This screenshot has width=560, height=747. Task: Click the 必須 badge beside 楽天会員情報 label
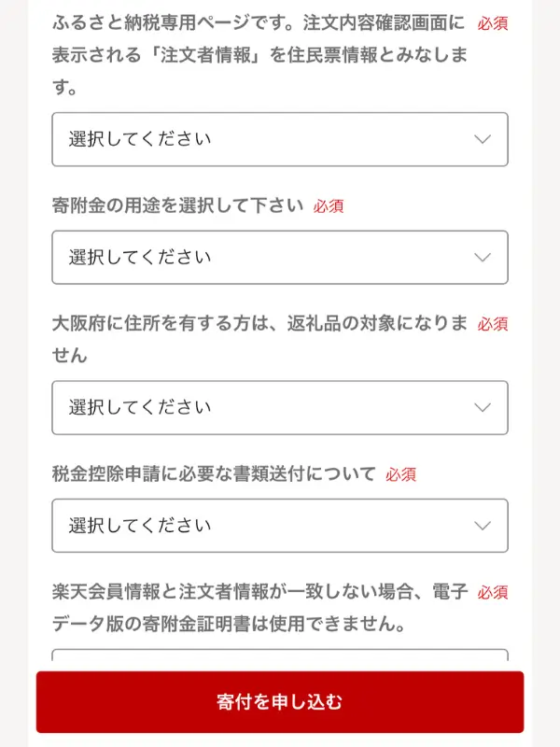(x=493, y=593)
